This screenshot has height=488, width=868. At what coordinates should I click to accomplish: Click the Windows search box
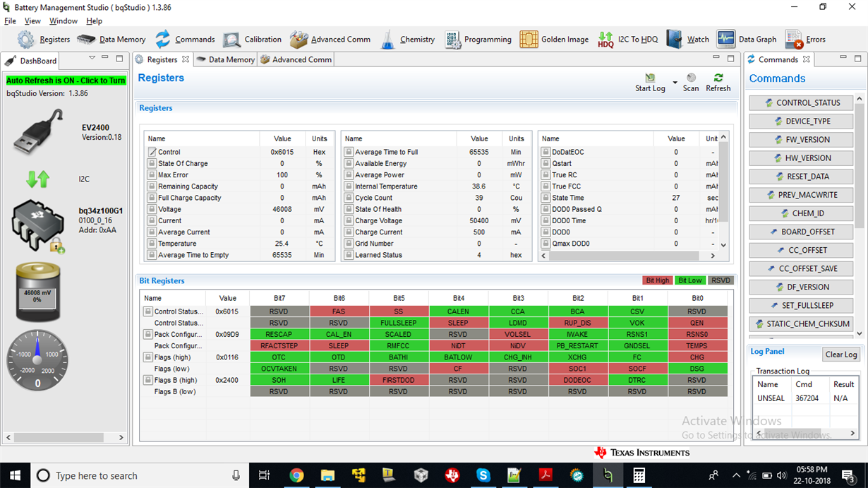(141, 475)
